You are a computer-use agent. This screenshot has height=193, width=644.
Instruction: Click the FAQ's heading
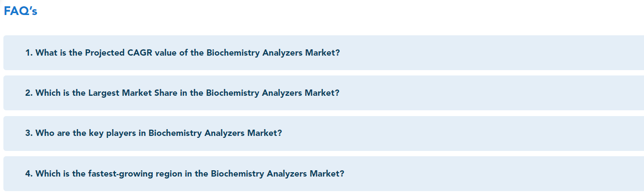[x=20, y=11]
